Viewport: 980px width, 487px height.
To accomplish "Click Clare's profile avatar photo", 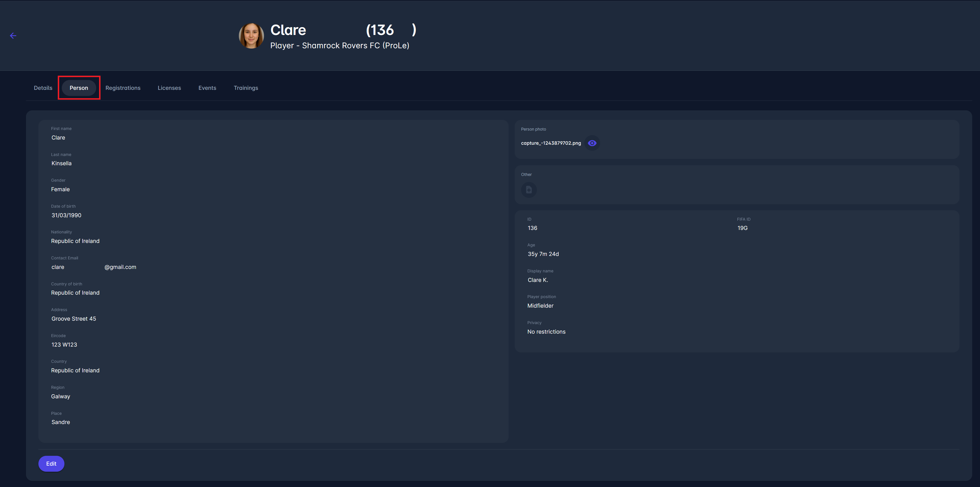I will 251,36.
